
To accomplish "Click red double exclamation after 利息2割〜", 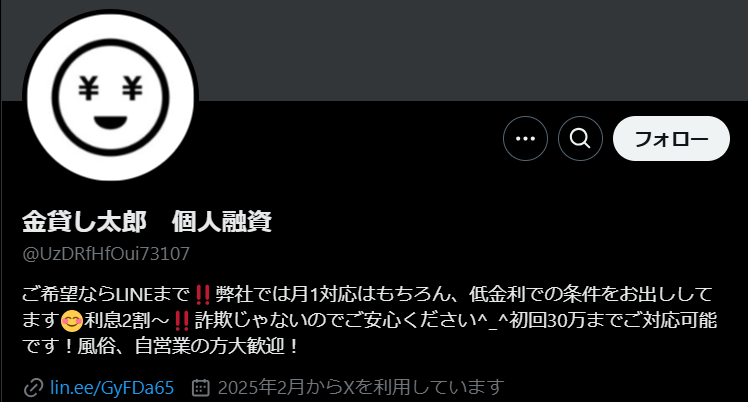I will pyautogui.click(x=182, y=320).
